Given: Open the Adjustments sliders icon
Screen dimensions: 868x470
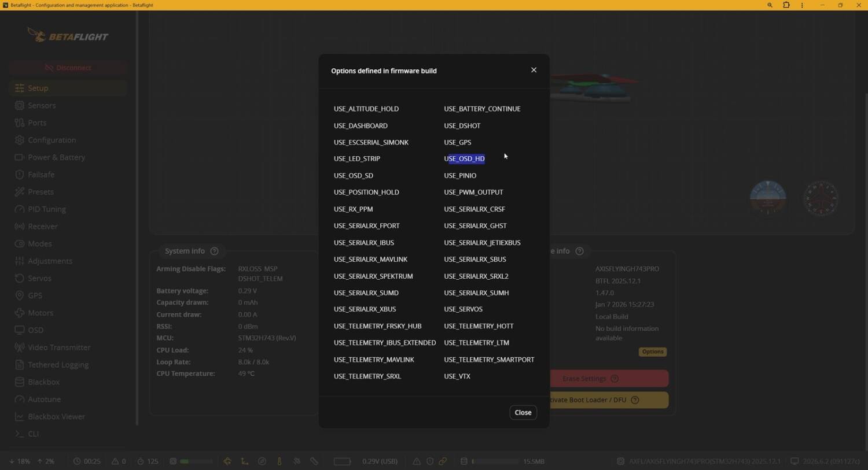Looking at the screenshot, I should [x=20, y=261].
